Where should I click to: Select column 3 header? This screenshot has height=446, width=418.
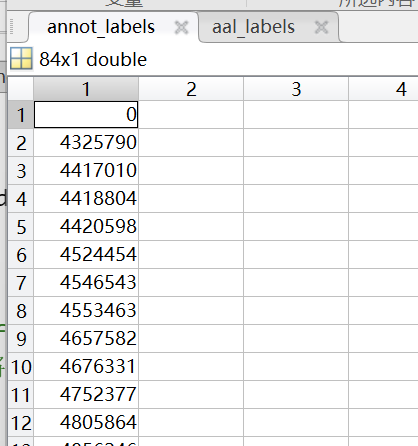click(296, 89)
